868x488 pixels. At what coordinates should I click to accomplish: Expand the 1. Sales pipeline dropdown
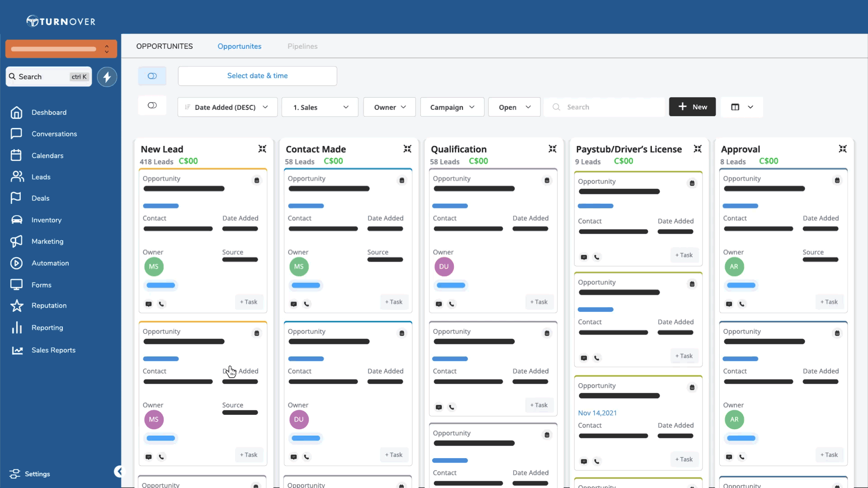tap(320, 107)
